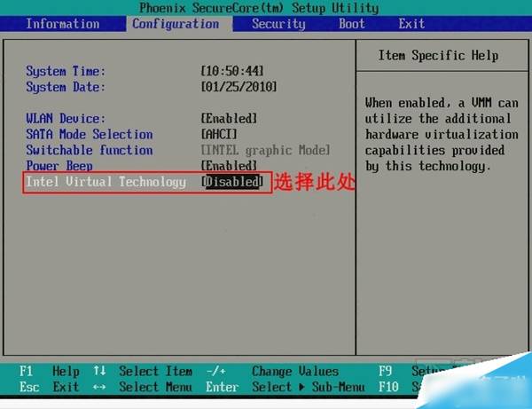The height and width of the screenshot is (409, 532).
Task: Select the System Date value field
Action: (239, 87)
